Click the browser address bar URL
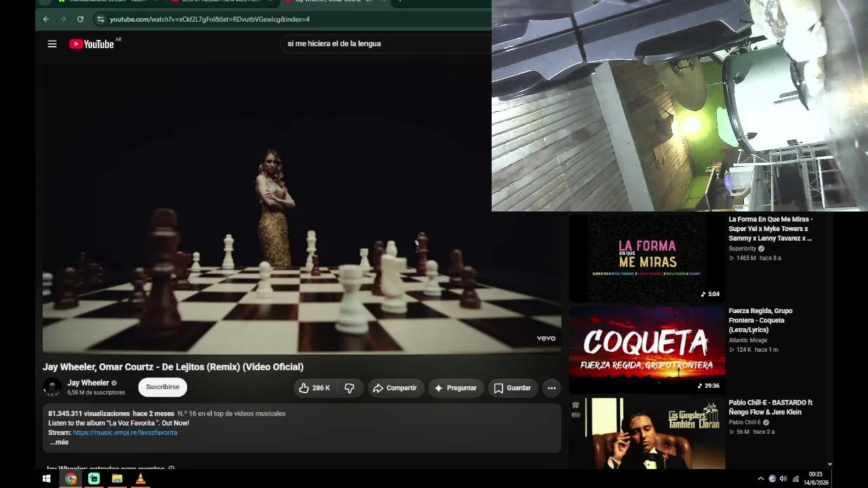The image size is (868, 488). pos(210,19)
